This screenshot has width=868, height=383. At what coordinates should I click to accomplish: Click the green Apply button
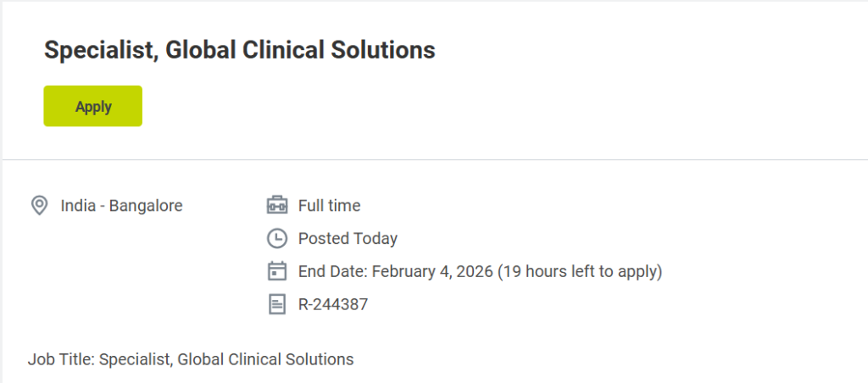92,106
